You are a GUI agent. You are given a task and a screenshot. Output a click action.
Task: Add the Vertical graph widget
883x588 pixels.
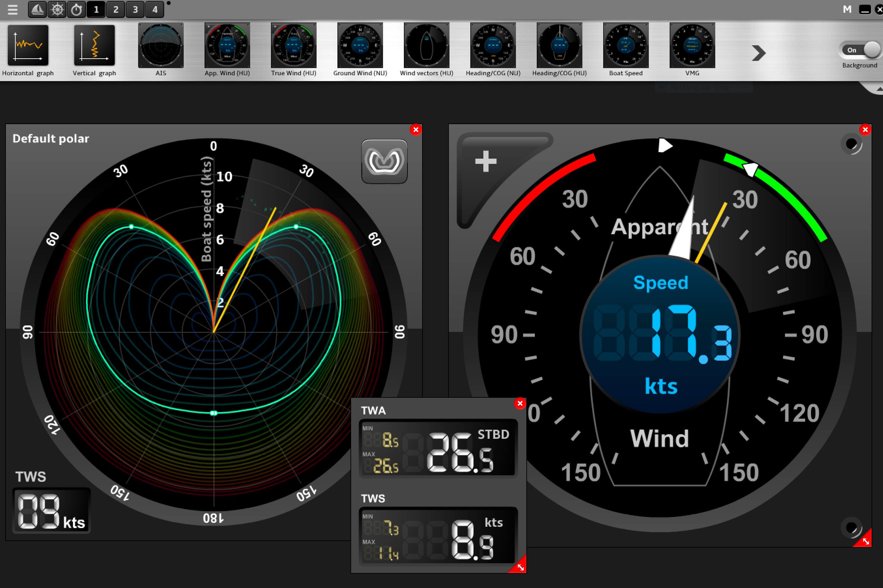[94, 45]
